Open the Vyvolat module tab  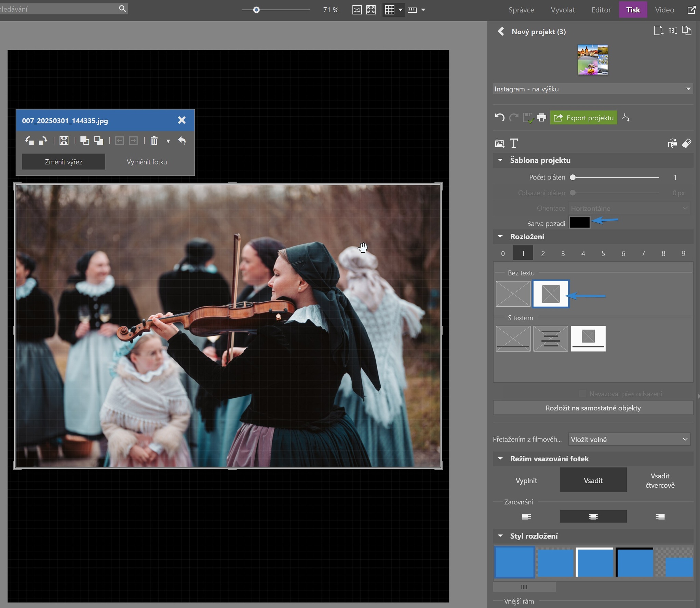tap(563, 10)
